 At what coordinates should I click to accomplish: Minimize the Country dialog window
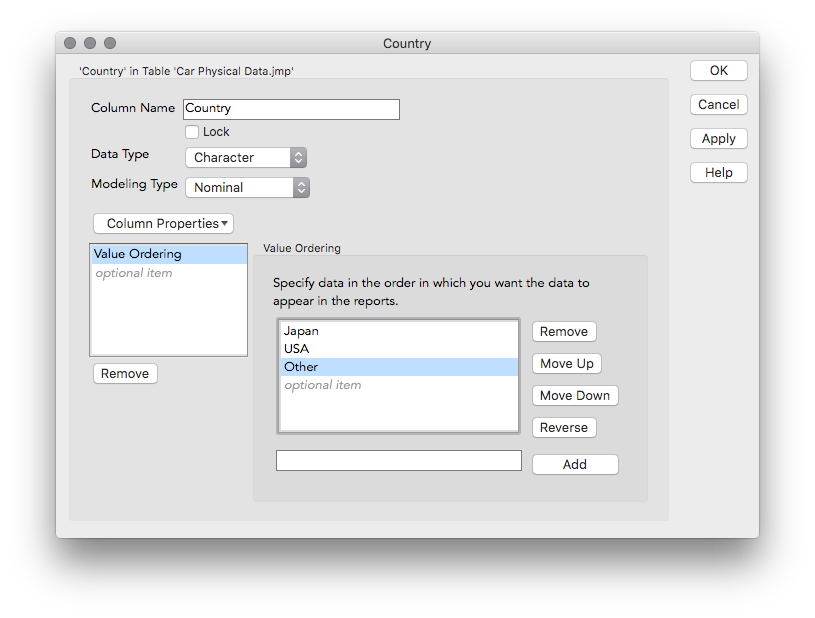pyautogui.click(x=90, y=43)
